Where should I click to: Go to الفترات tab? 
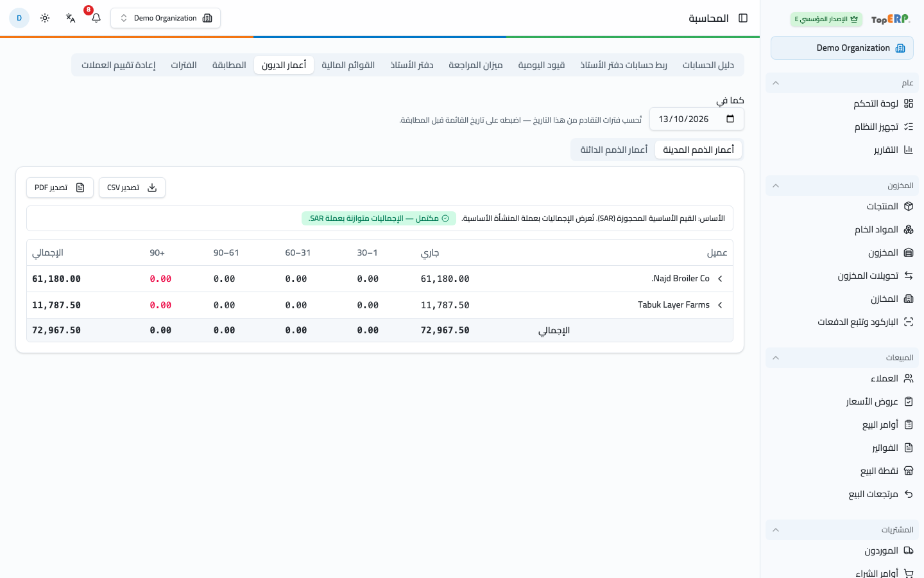click(184, 65)
